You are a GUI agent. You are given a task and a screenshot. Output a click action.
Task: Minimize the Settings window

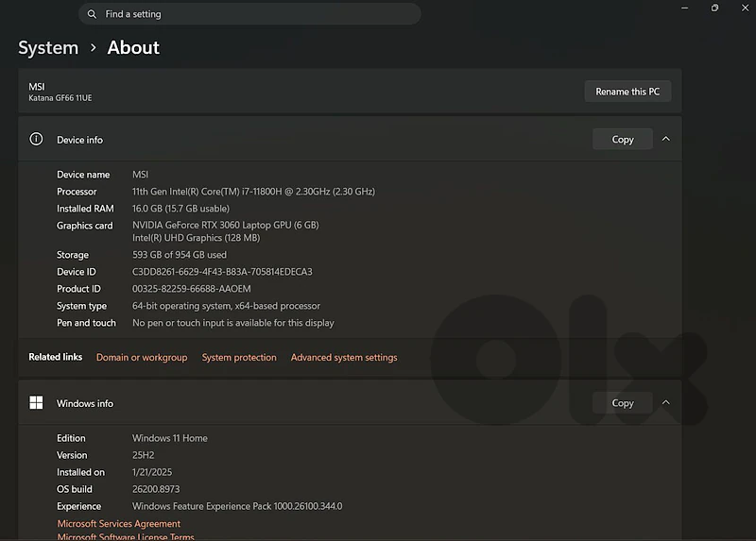pyautogui.click(x=684, y=8)
